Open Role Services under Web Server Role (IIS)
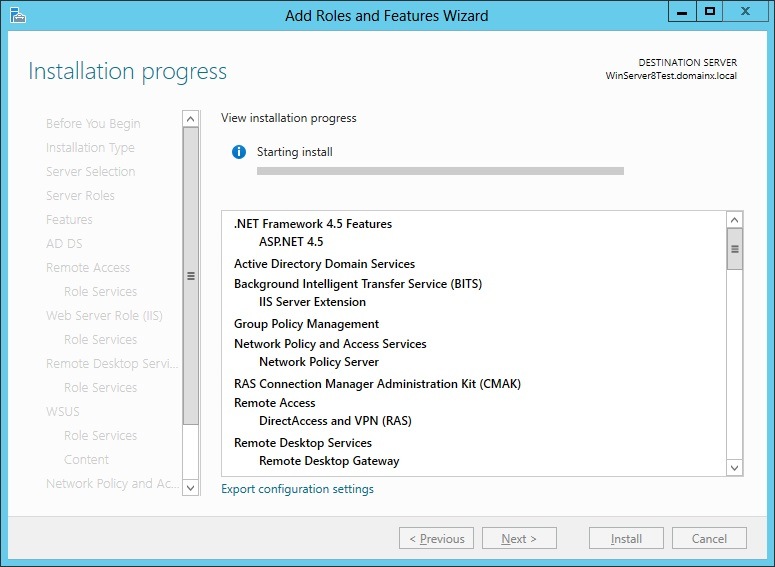This screenshot has width=775, height=567. 100,340
